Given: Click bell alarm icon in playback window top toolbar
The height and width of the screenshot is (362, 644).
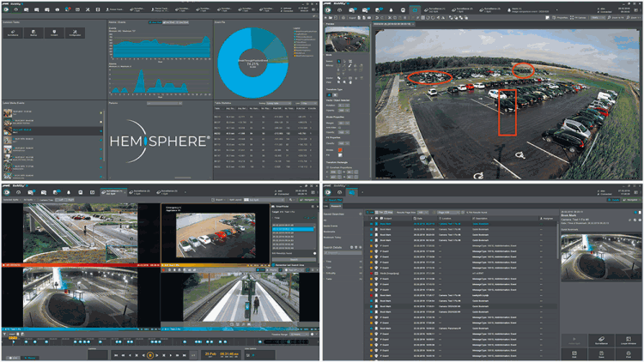Looking at the screenshot, I should (x=69, y=192).
